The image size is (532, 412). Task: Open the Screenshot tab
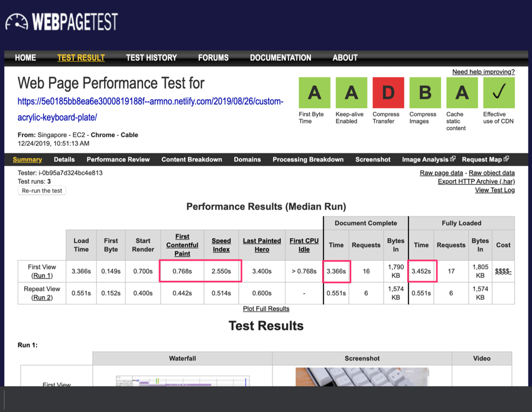(373, 160)
